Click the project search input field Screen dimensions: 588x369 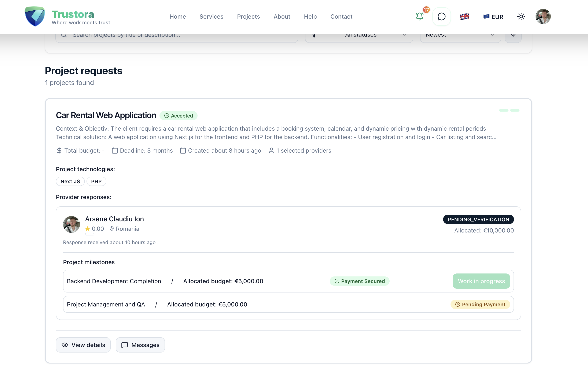tap(171, 35)
